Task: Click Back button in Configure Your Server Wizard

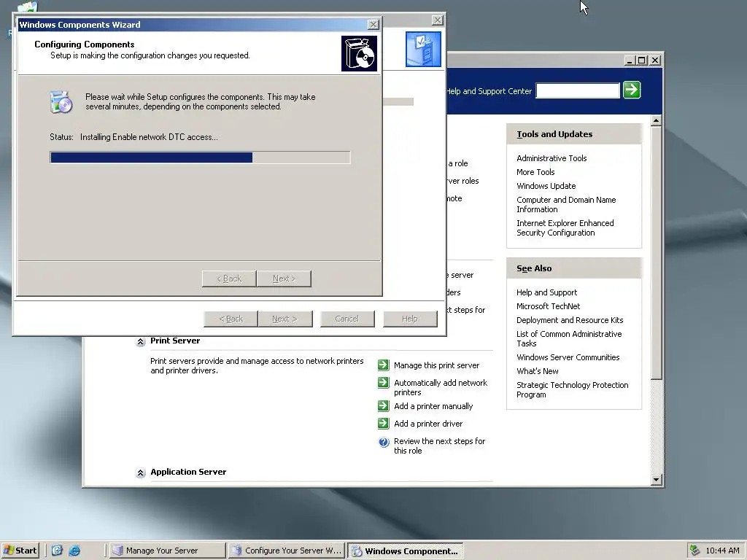Action: [231, 319]
